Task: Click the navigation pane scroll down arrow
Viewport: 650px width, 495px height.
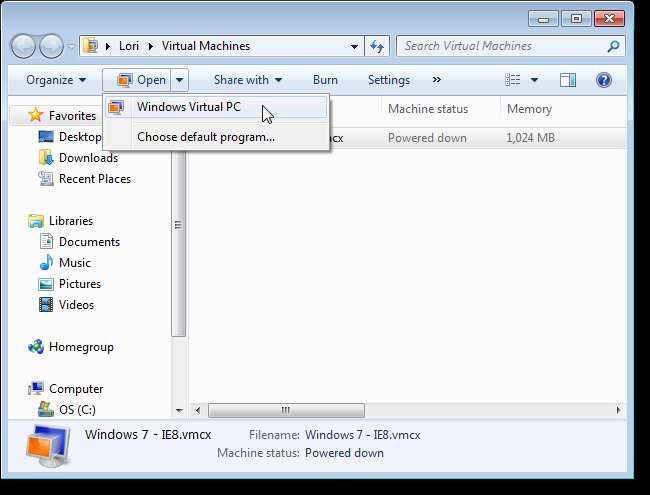Action: pyautogui.click(x=179, y=411)
